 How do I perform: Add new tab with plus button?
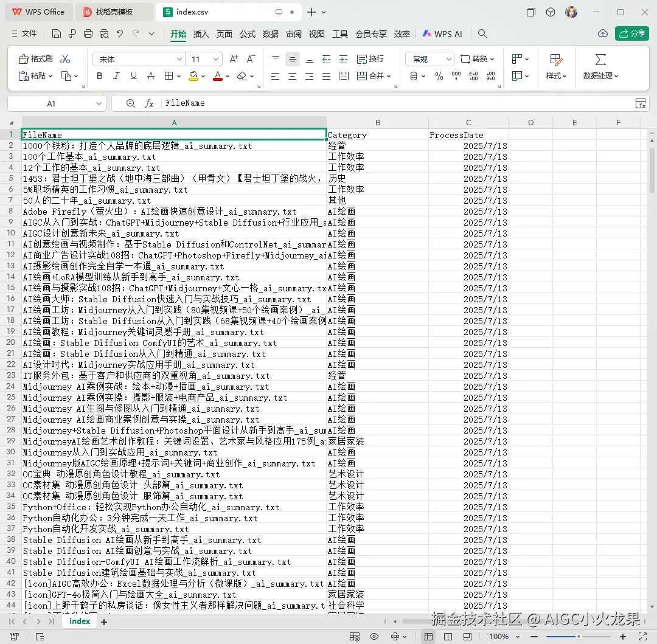311,12
